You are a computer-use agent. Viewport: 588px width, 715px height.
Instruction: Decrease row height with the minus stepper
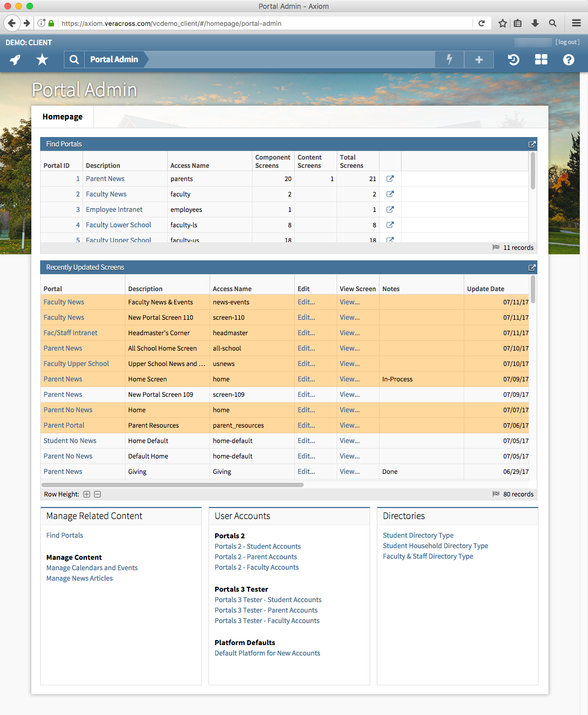coord(97,494)
